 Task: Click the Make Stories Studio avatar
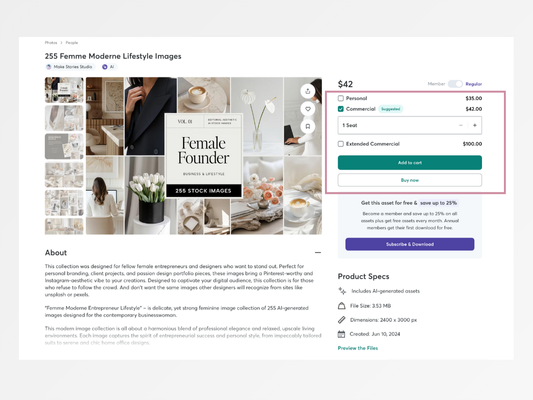49,67
